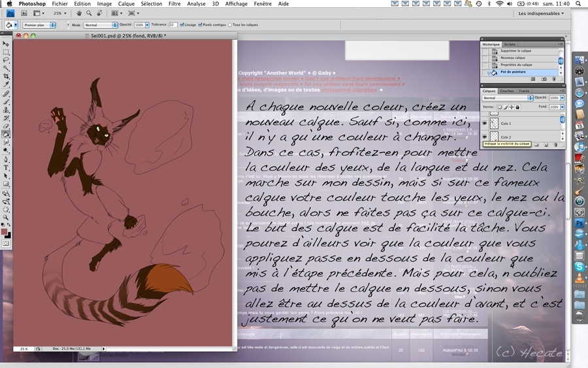
Task: Toggle lock position
Action: (512, 107)
